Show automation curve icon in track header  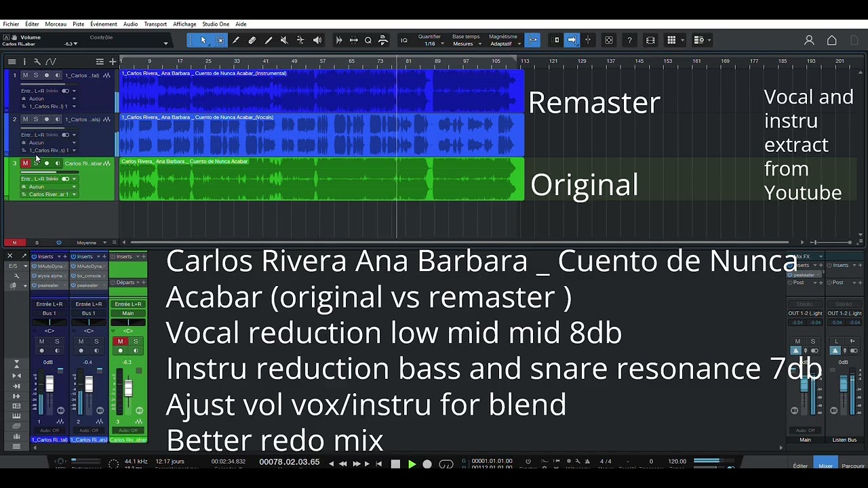click(51, 62)
